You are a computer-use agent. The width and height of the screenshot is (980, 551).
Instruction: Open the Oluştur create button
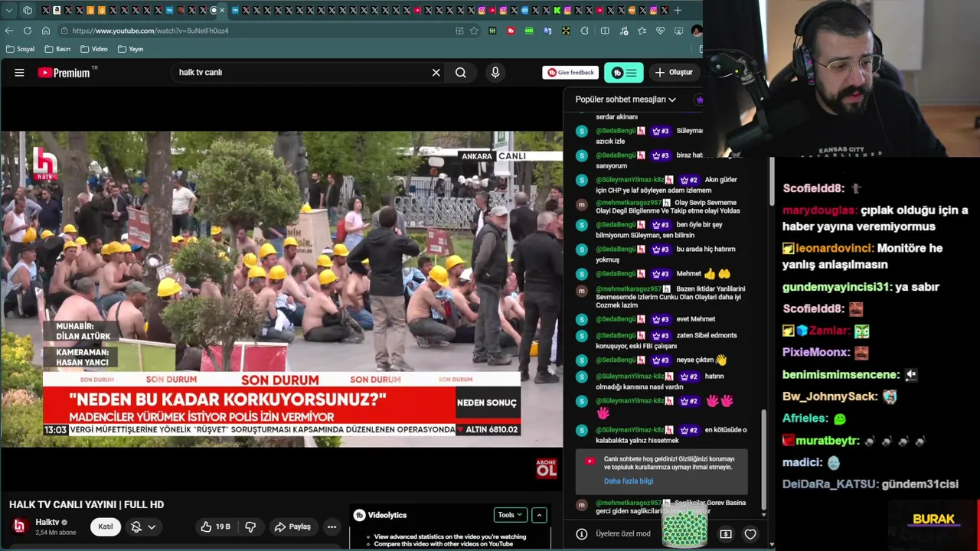[674, 73]
